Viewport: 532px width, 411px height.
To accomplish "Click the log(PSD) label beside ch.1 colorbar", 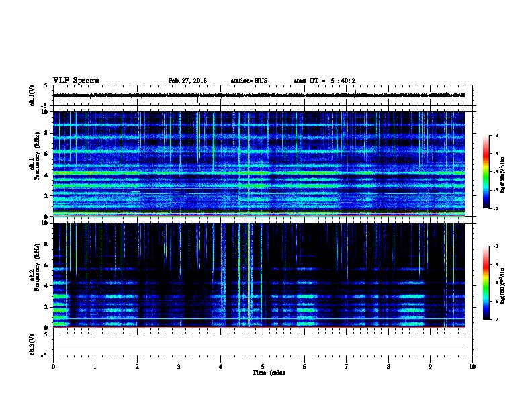I will (502, 175).
